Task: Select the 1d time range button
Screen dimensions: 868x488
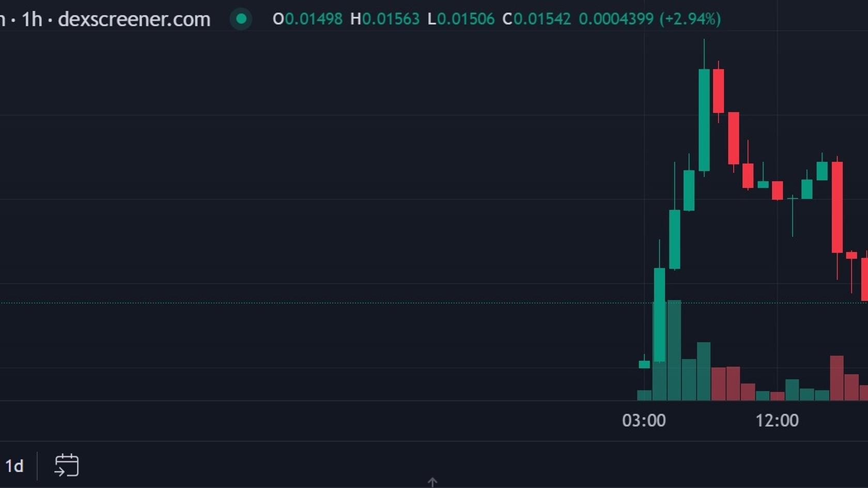Action: 14,466
